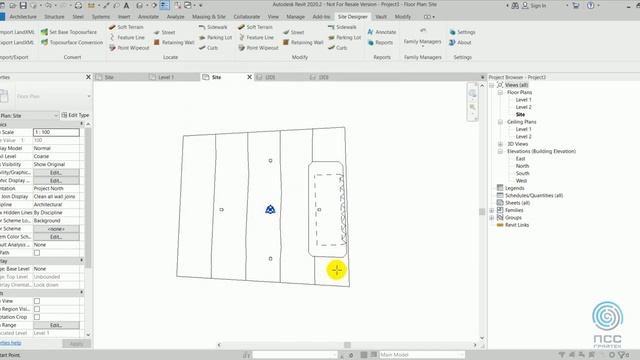Pick Parking Lot in Locate panel

[x=215, y=38]
